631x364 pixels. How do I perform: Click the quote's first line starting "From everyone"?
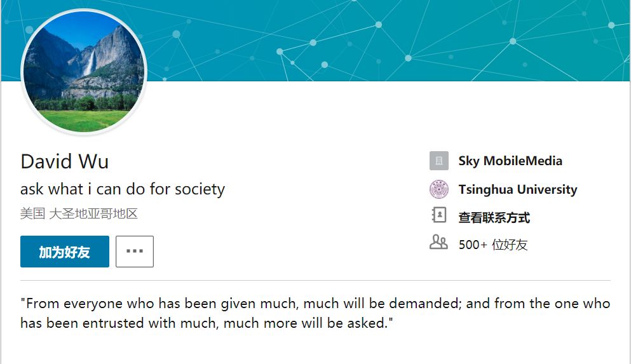(x=315, y=304)
